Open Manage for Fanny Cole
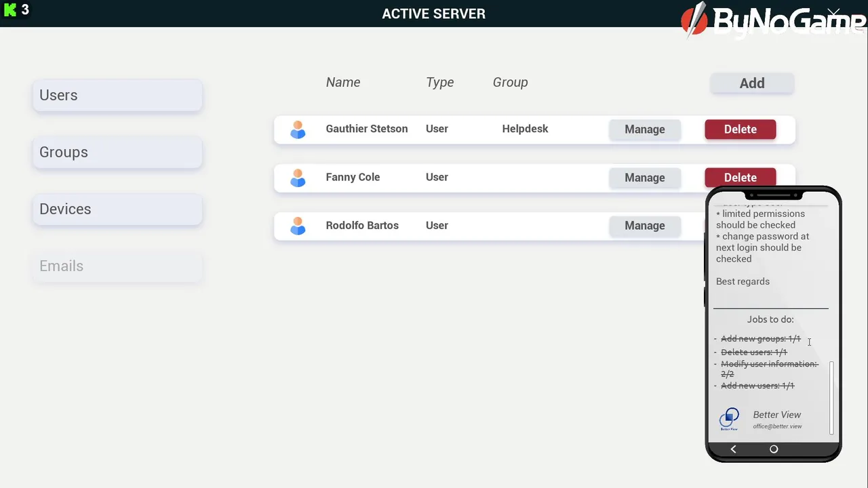Screen dimensions: 868x488 [x=644, y=178]
